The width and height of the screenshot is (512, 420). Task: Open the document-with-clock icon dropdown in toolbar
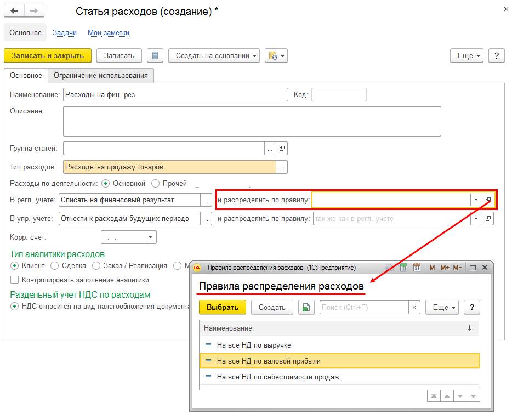coord(276,55)
